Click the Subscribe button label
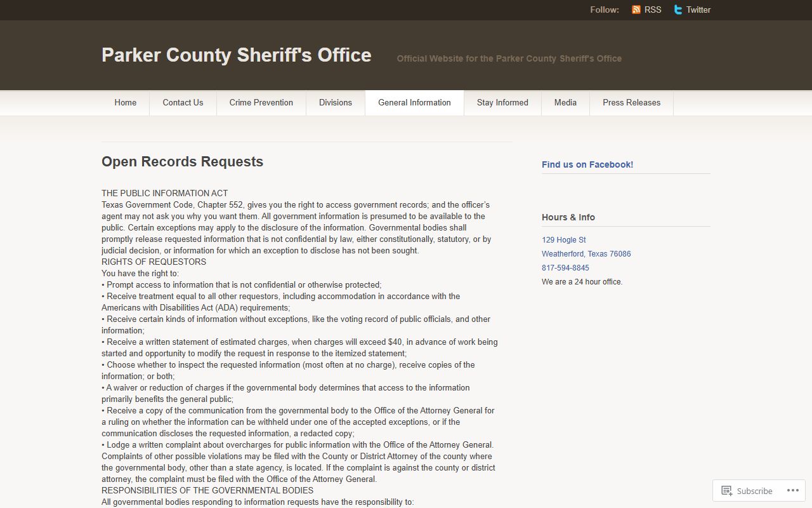The height and width of the screenshot is (508, 812). pyautogui.click(x=754, y=491)
